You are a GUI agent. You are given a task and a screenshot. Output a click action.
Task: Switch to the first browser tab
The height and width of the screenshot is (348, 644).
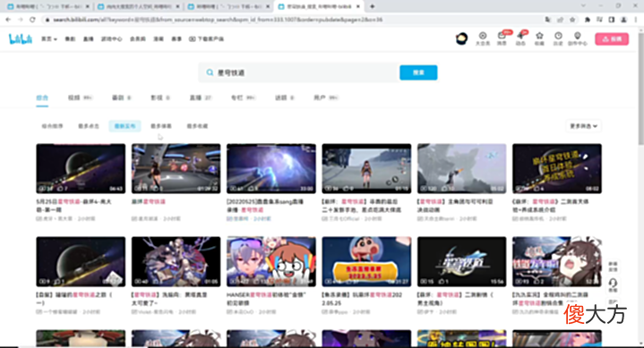pos(48,6)
